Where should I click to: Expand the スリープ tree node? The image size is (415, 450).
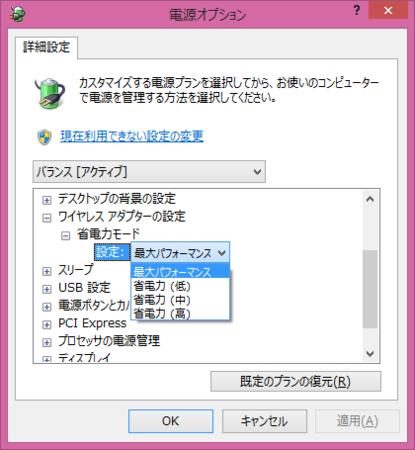(47, 271)
